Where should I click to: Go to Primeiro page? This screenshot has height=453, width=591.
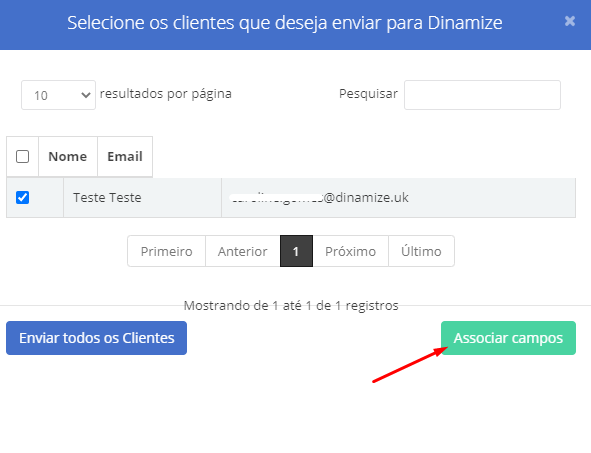click(167, 251)
